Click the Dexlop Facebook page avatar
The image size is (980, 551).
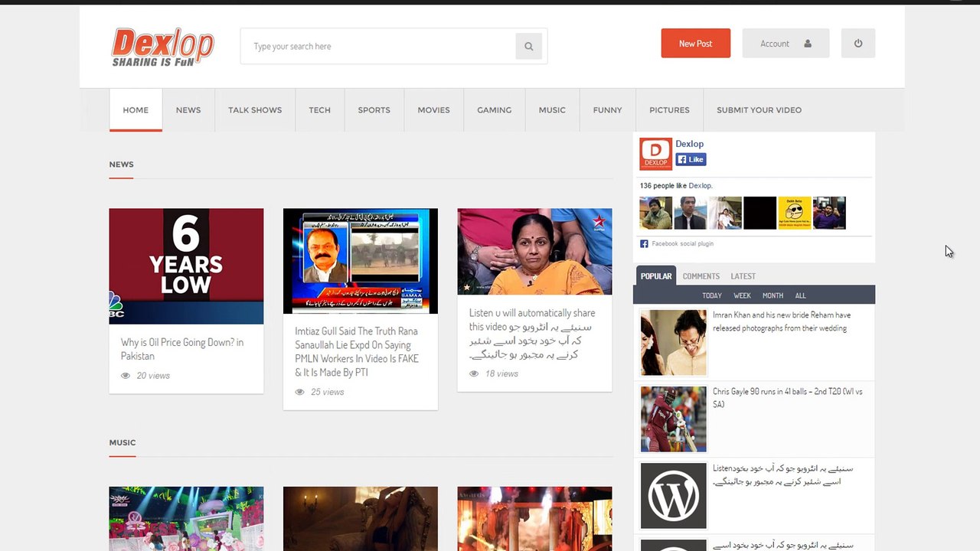tap(656, 154)
